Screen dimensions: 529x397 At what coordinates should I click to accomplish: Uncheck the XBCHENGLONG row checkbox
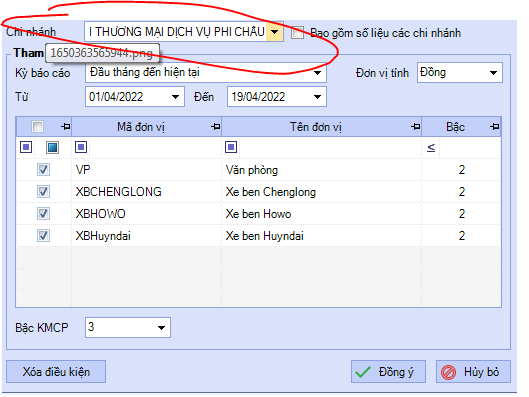tap(43, 192)
